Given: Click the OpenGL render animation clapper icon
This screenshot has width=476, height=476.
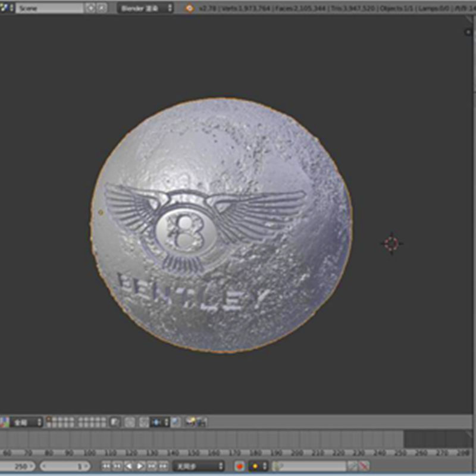Looking at the screenshot, I should [x=202, y=422].
